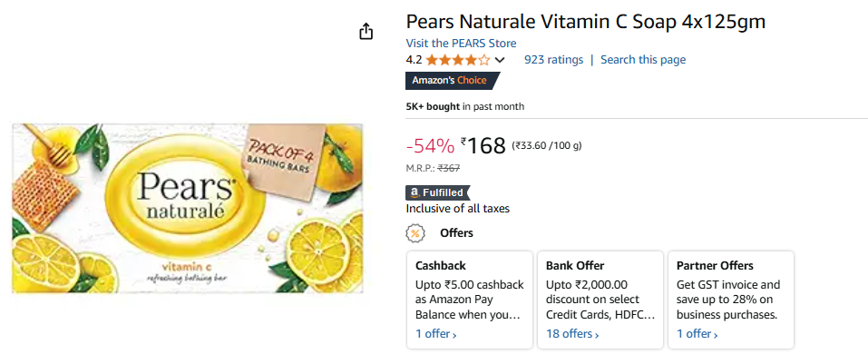Click the Offers heading label
Image resolution: width=868 pixels, height=354 pixels.
[457, 233]
